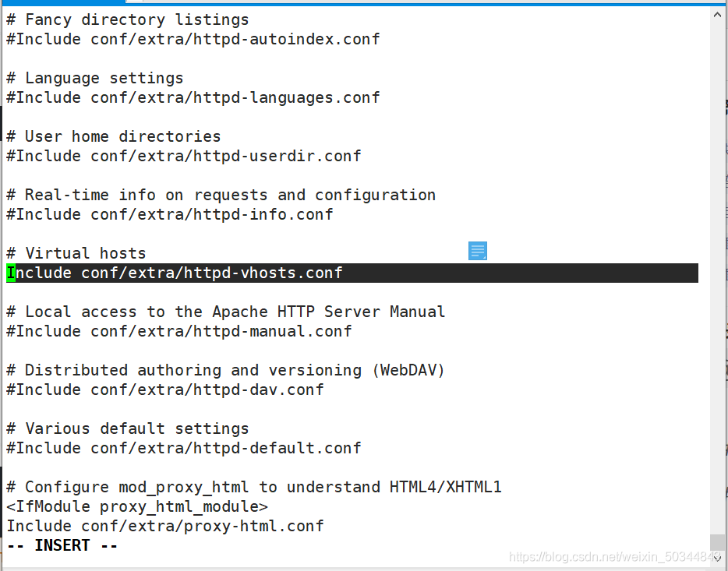
Task: Click the blue document note icon
Action: (477, 251)
